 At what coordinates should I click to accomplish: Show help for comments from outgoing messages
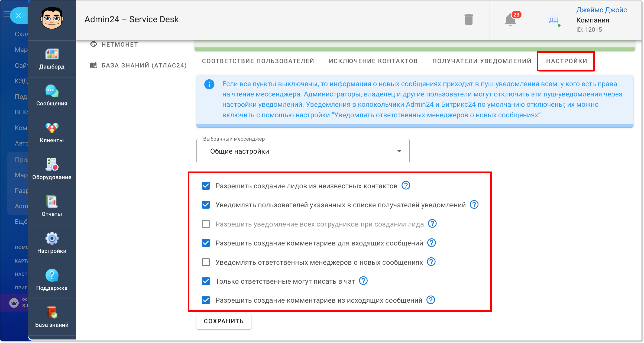click(431, 300)
